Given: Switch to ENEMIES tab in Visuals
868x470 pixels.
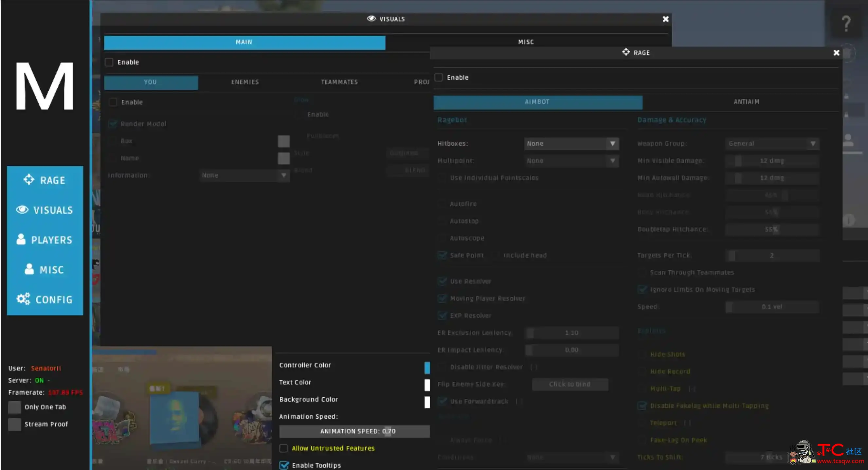Looking at the screenshot, I should 245,81.
